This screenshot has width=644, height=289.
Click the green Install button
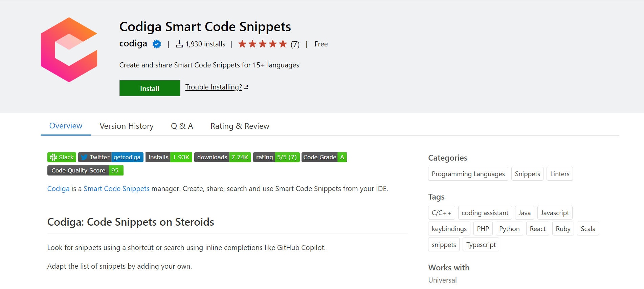click(x=150, y=88)
